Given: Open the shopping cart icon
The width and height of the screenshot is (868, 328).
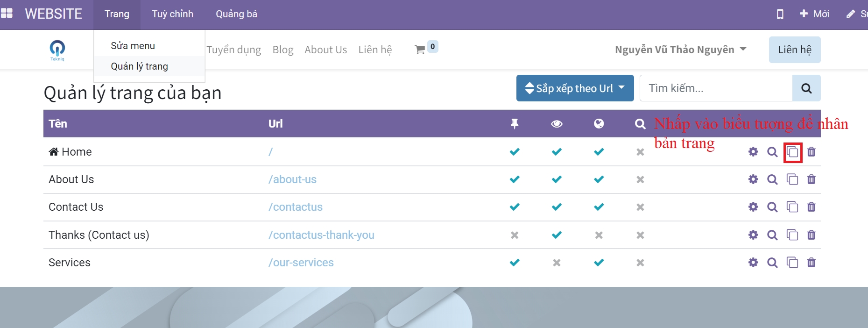Looking at the screenshot, I should tap(420, 50).
